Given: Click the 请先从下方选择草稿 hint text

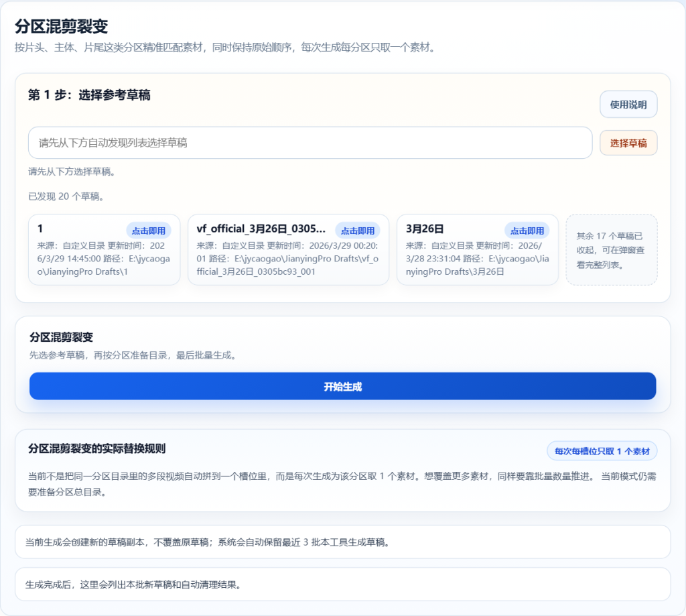Looking at the screenshot, I should coord(72,172).
